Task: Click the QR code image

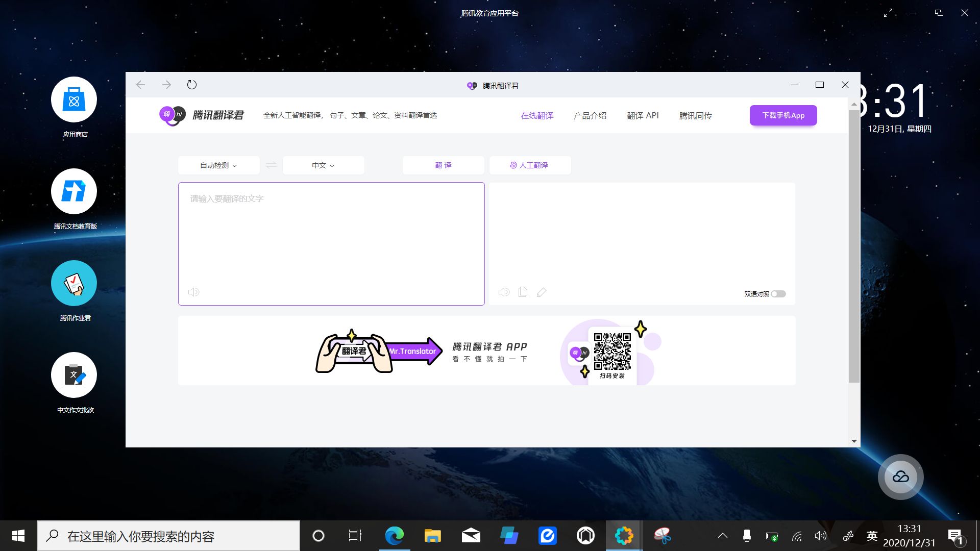Action: coord(612,351)
